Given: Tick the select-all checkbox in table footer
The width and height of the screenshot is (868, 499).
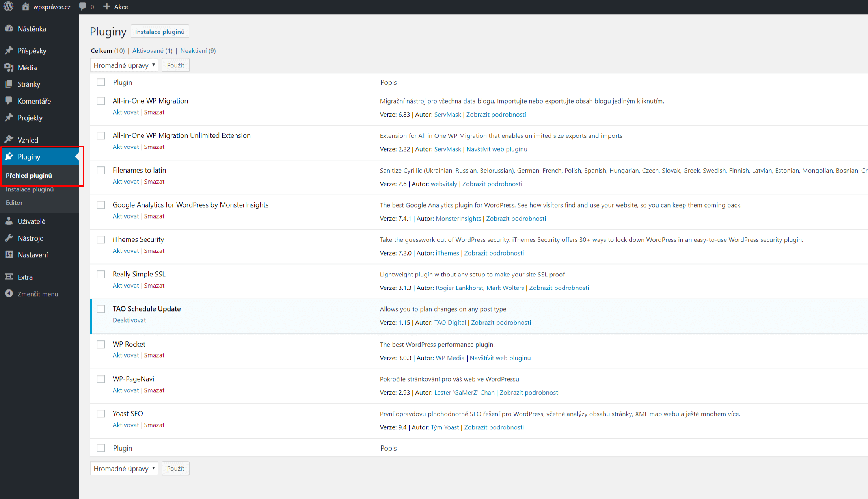Looking at the screenshot, I should 101,448.
